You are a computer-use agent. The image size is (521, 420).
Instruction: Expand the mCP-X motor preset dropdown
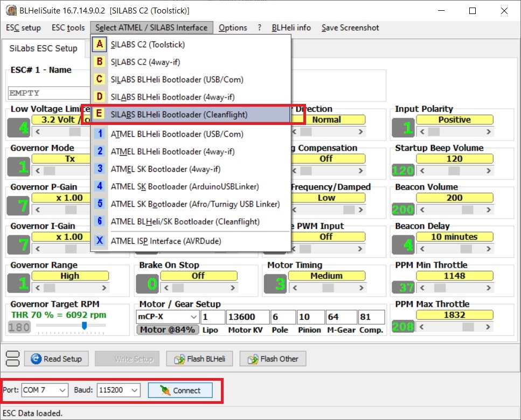168,317
